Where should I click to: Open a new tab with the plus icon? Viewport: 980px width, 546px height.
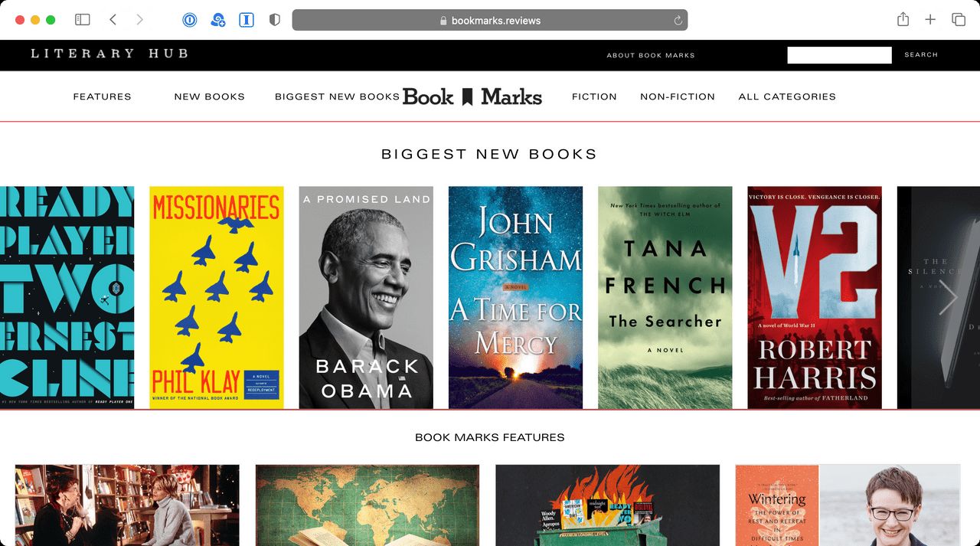929,20
